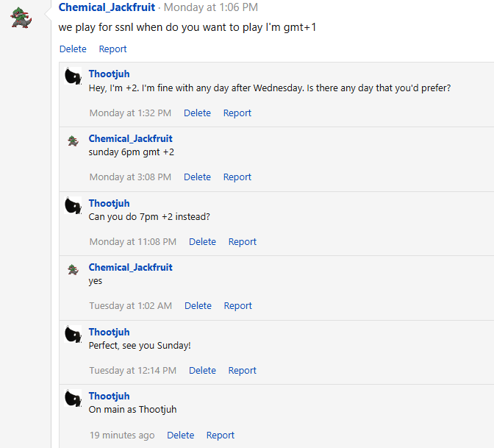
Task: Click Thootjuh's avatar beside the 7pm +2 comment
Action: point(73,205)
